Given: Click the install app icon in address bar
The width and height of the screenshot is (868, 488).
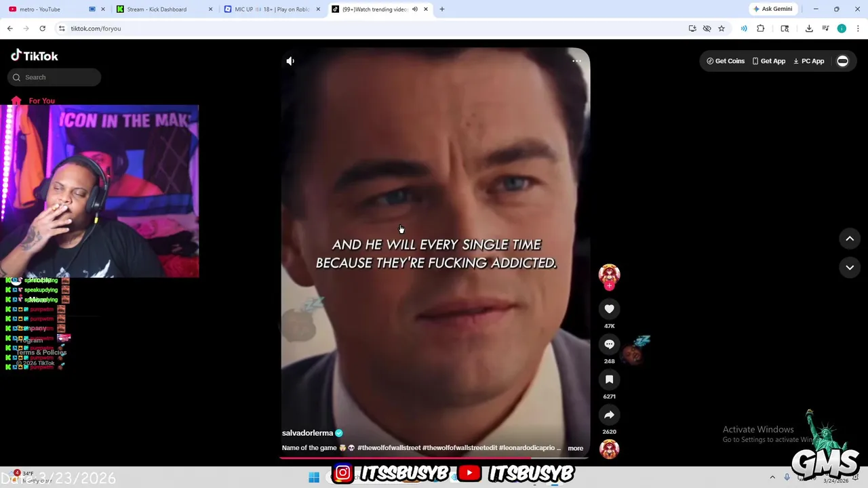Looking at the screenshot, I should pyautogui.click(x=692, y=28).
